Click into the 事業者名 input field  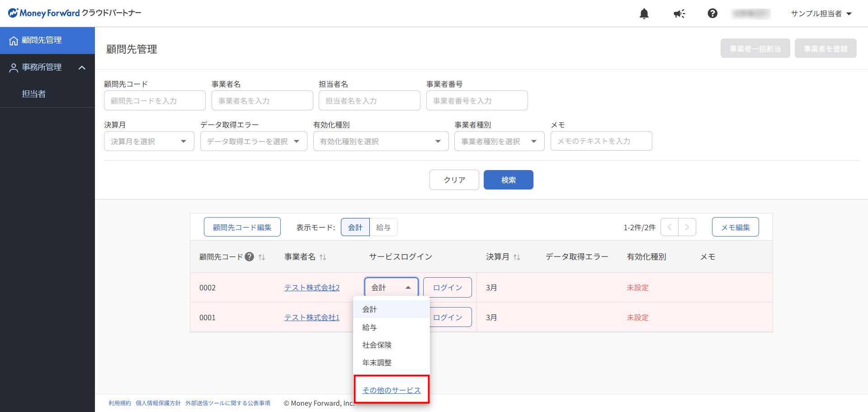[262, 100]
